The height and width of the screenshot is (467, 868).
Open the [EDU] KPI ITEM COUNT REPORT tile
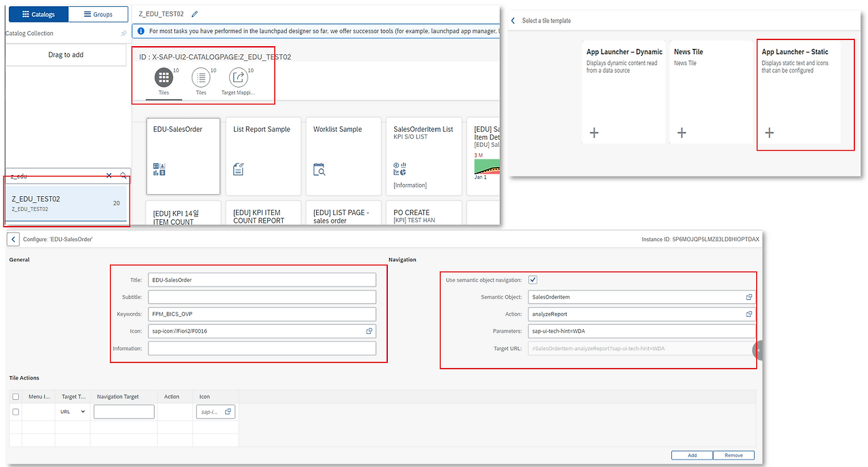(264, 212)
